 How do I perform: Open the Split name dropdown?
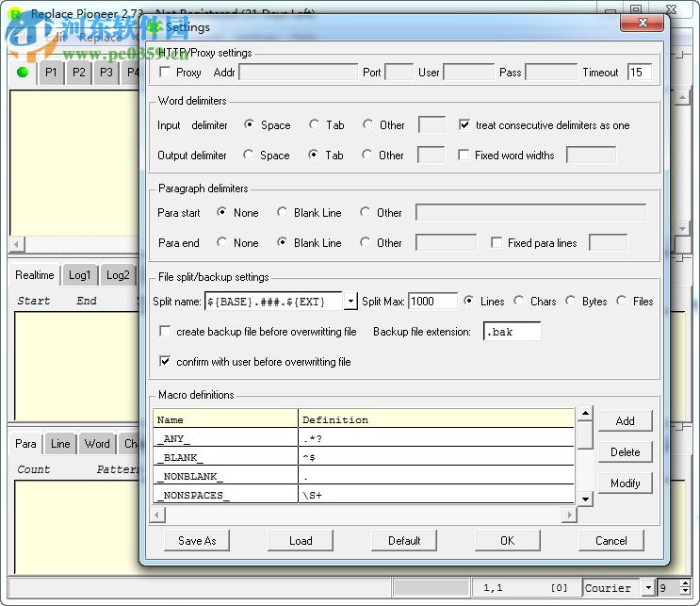point(350,302)
